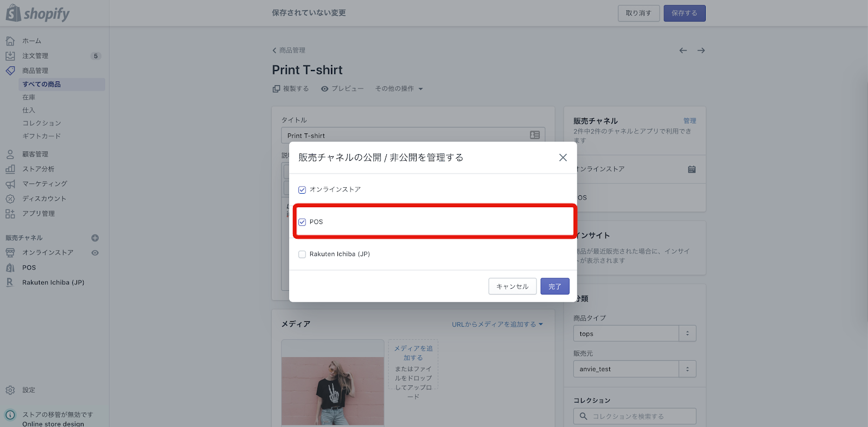
Task: Click the Print T-shirt page heading
Action: tap(307, 70)
